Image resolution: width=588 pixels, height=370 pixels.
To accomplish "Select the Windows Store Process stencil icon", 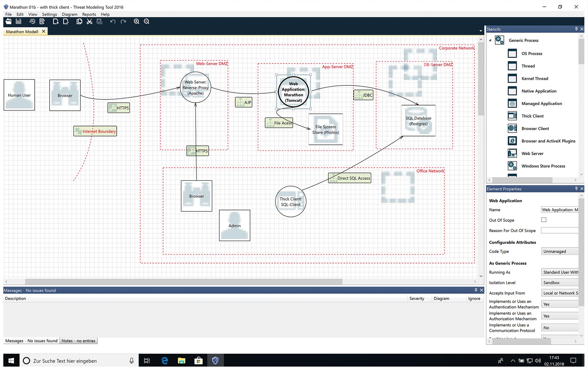I will [512, 166].
